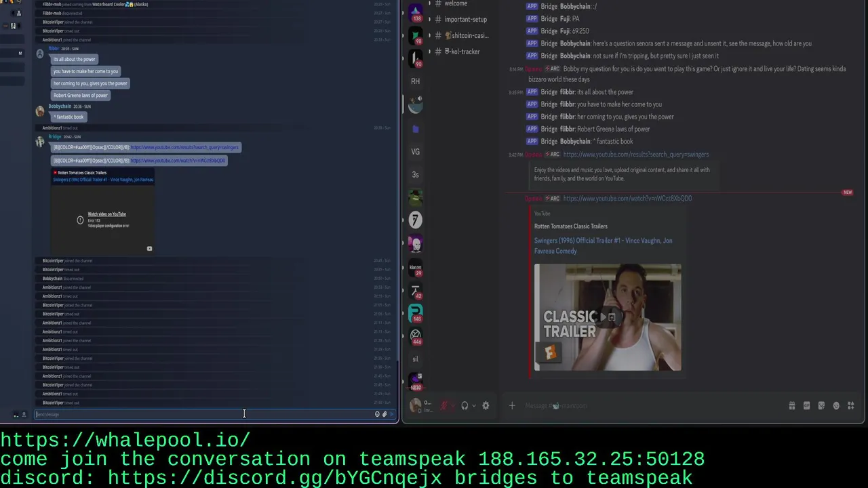Image resolution: width=868 pixels, height=488 pixels.
Task: Switch to the sil Discord server
Action: (x=416, y=359)
